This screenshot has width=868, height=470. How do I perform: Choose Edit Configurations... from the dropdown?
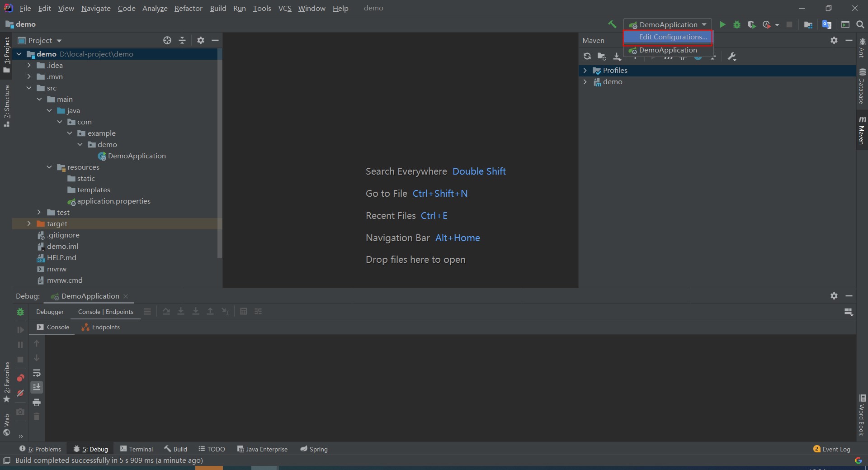click(x=668, y=37)
